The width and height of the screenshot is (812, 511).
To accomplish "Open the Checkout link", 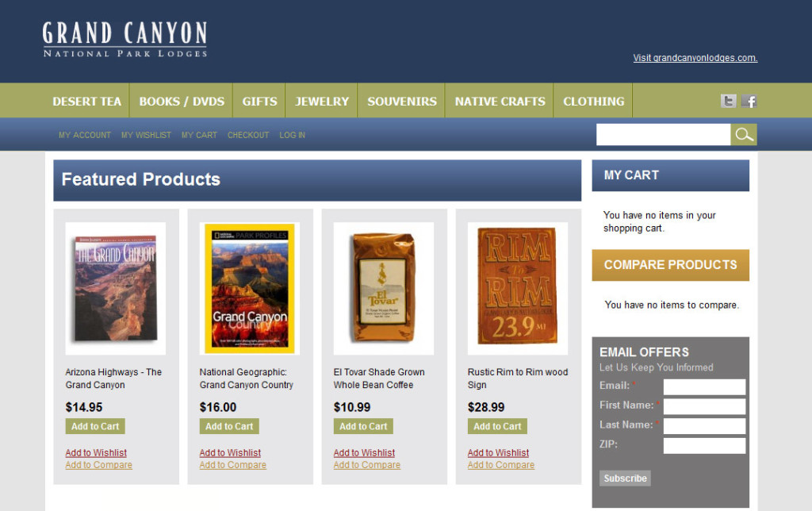I will [x=248, y=135].
